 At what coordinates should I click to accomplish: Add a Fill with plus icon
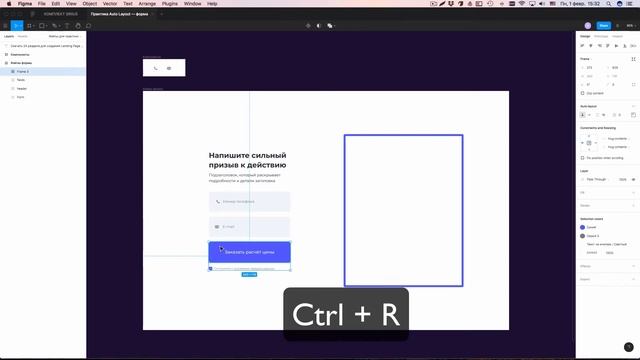click(633, 193)
